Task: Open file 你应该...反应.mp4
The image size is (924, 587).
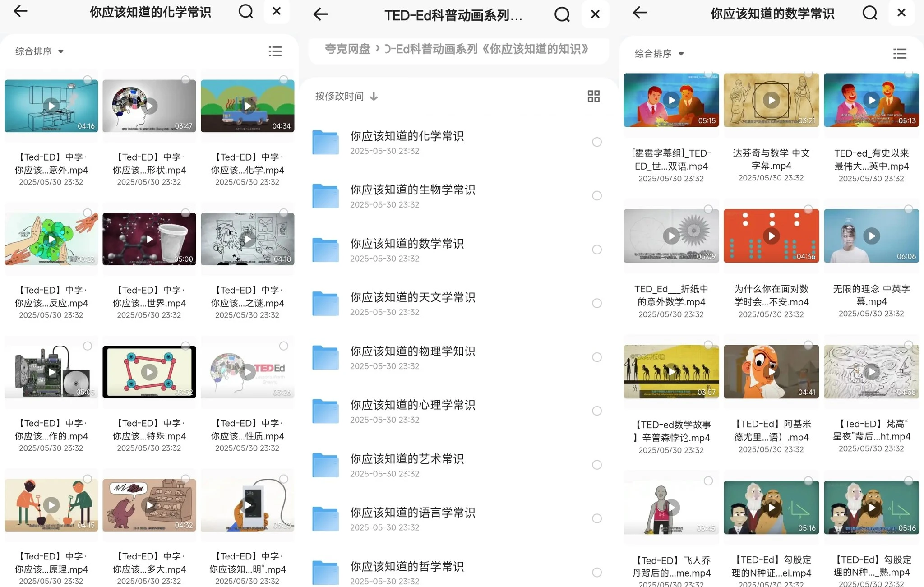Action: (x=51, y=297)
